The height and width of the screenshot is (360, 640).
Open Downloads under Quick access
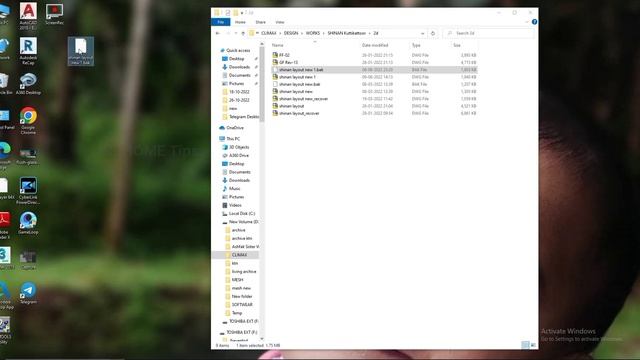pyautogui.click(x=239, y=67)
